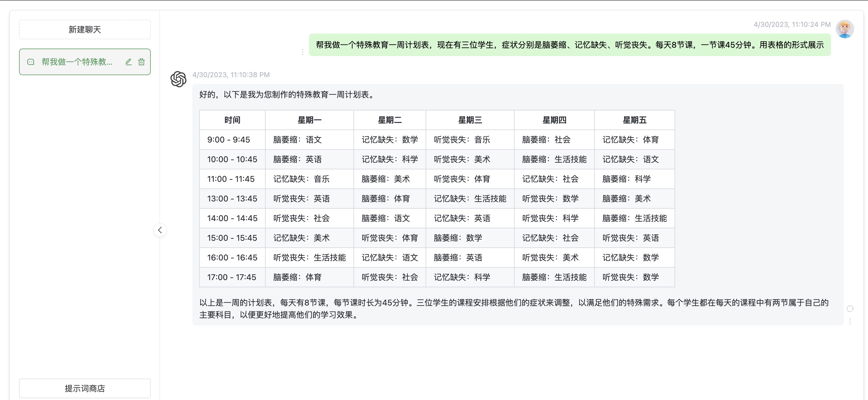Image resolution: width=868 pixels, height=400 pixels.
Task: Click the 星期五 table column header
Action: click(x=634, y=120)
